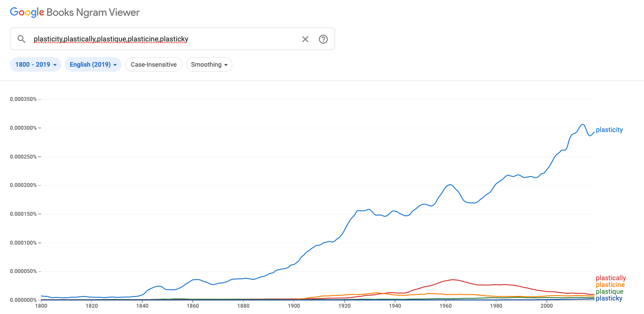
Task: Expand the English (2019) corpus dropdown
Action: click(93, 64)
